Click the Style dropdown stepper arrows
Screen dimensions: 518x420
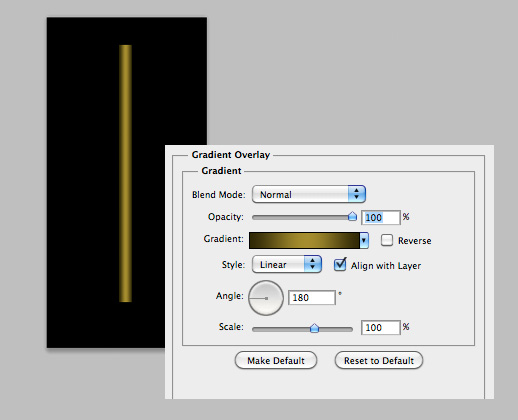[312, 264]
